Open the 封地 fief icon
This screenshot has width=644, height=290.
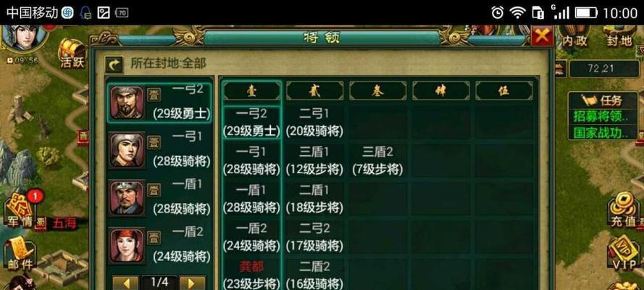tap(619, 36)
